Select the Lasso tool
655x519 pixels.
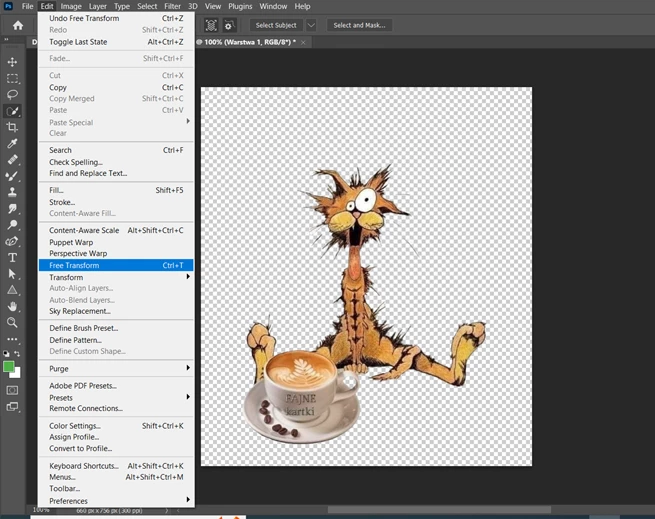(x=12, y=94)
